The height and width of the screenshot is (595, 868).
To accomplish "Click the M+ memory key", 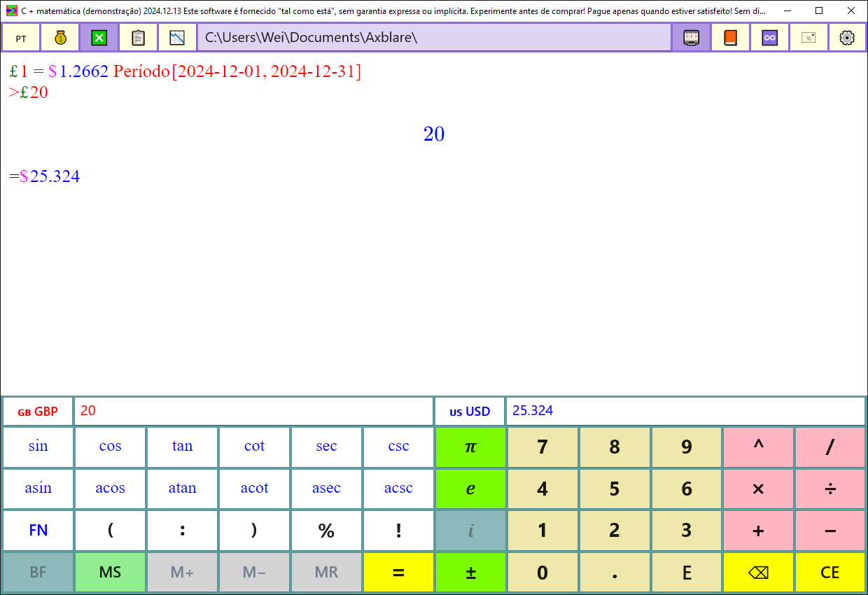I will (x=183, y=573).
